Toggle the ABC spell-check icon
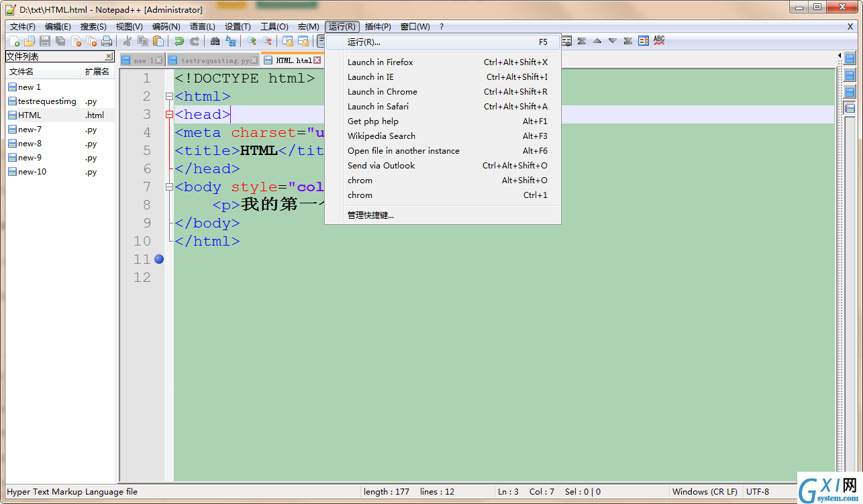863x504 pixels. point(659,40)
